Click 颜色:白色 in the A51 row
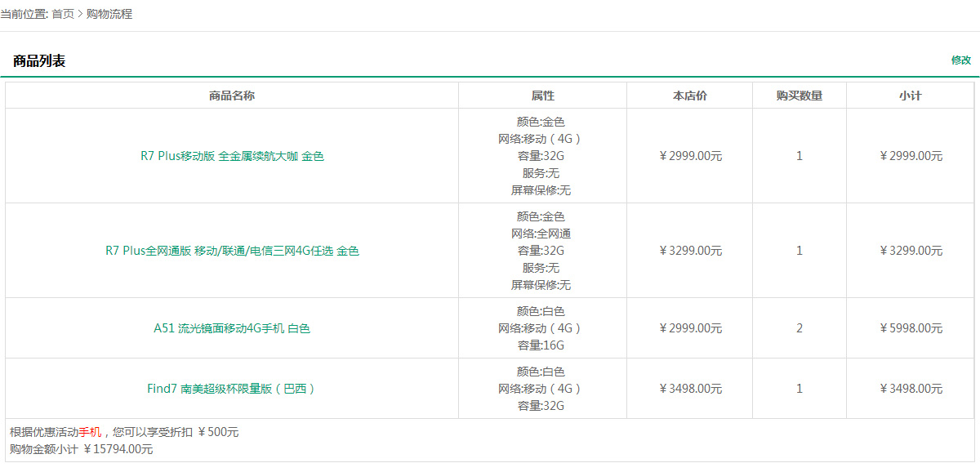 541,311
